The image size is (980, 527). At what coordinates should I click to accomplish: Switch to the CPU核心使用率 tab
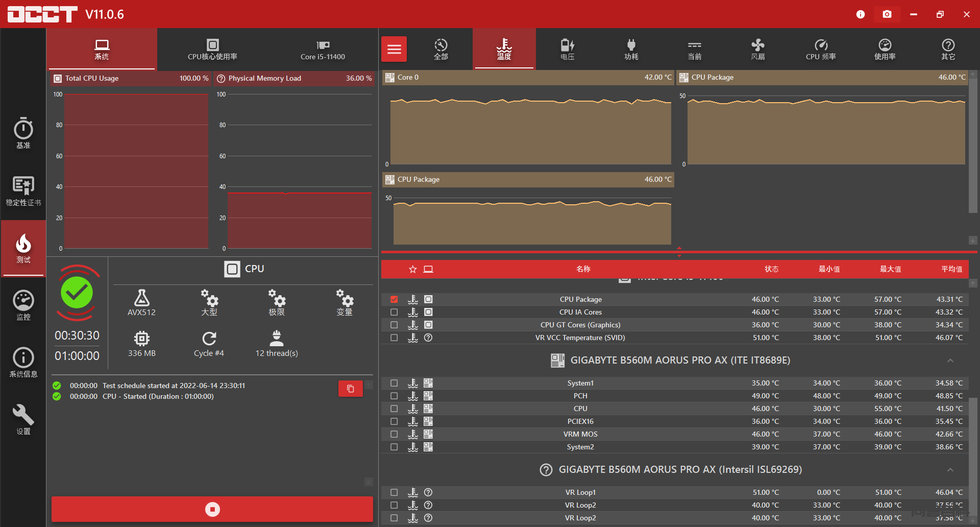coord(212,50)
